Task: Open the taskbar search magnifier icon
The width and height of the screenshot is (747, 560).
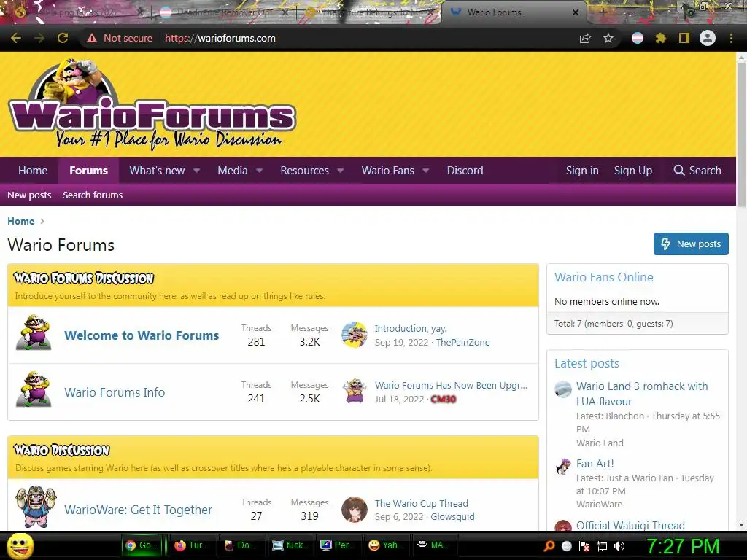Action: pos(549,546)
